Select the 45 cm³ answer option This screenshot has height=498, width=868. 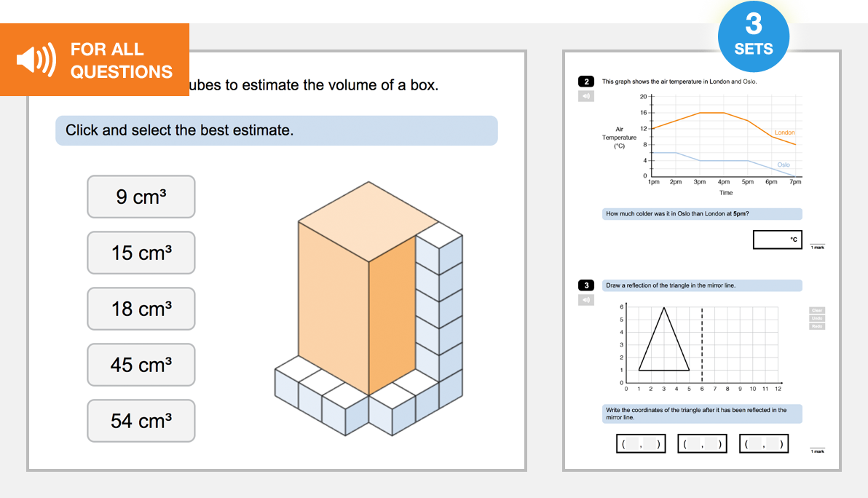click(141, 365)
